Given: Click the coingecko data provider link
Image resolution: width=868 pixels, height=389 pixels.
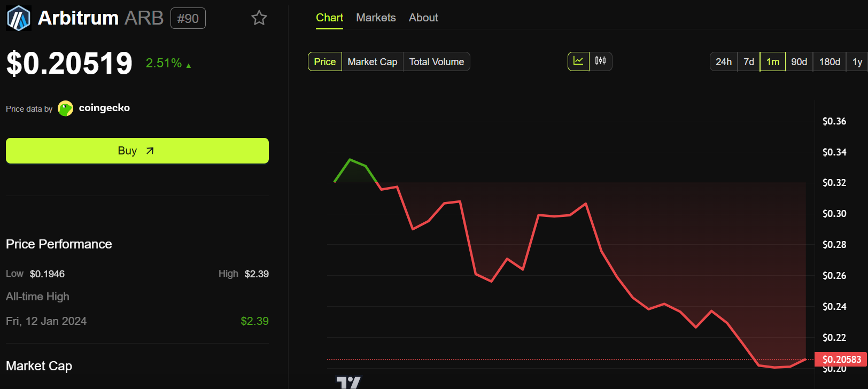Looking at the screenshot, I should [x=104, y=108].
